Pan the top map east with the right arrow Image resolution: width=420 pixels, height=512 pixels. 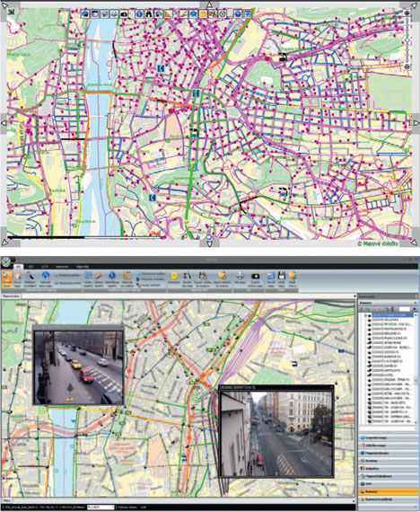[416, 123]
